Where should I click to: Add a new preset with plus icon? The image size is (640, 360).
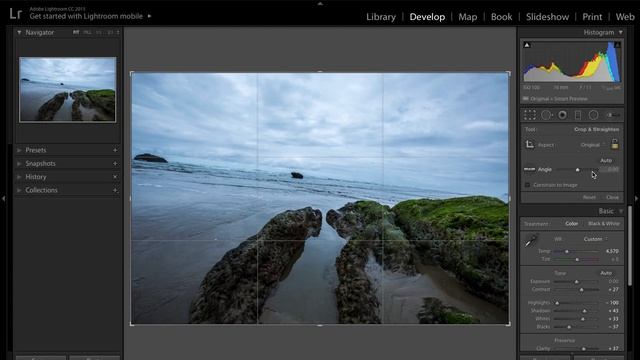click(115, 150)
